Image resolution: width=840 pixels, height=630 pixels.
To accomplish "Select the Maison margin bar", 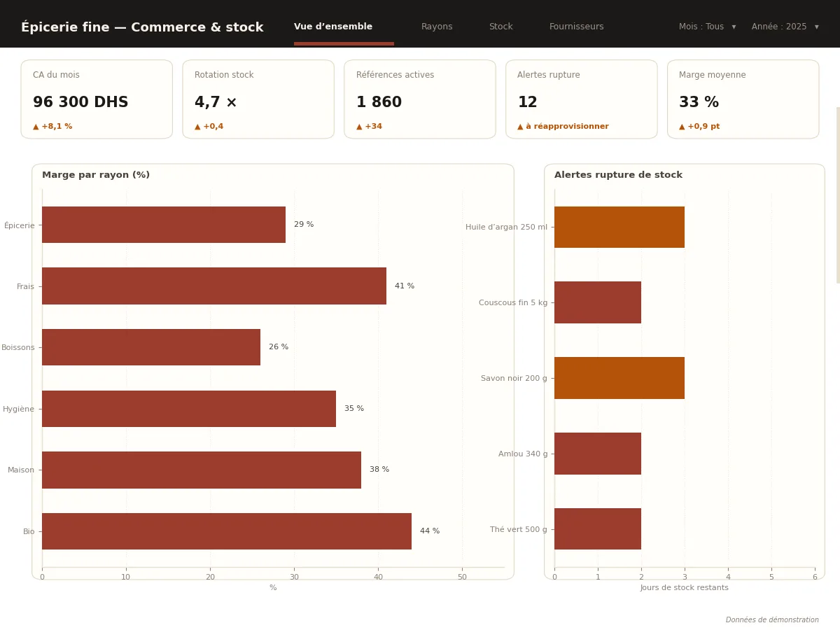I will point(202,470).
